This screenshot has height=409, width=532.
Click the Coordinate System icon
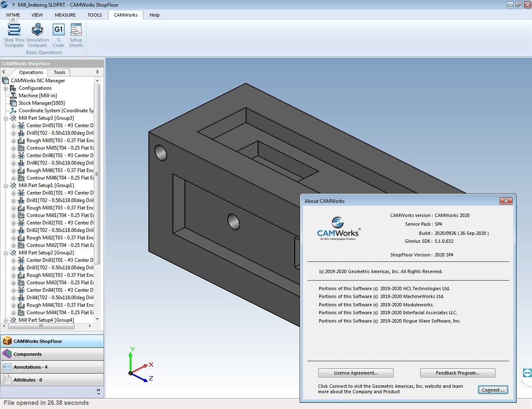[x=13, y=111]
